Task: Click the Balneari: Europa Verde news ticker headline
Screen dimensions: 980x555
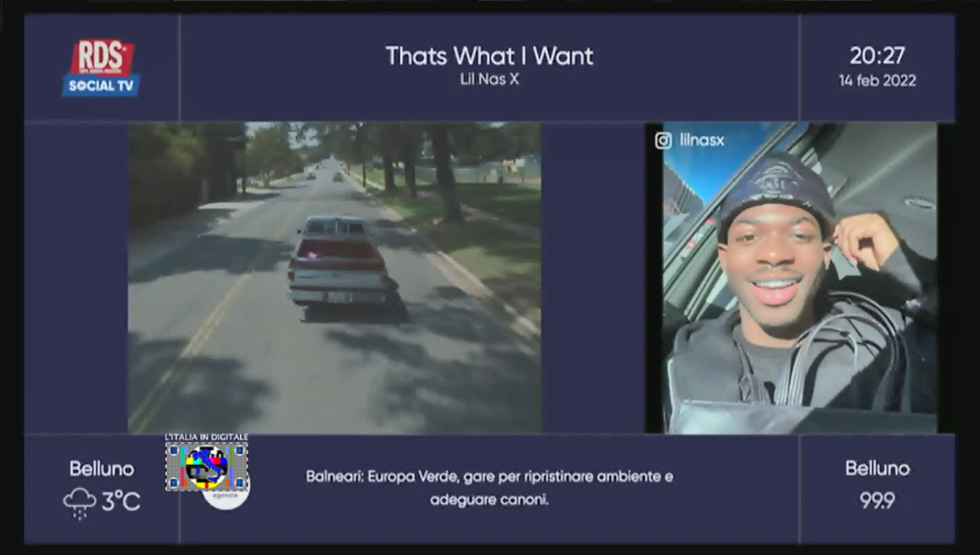Action: [489, 488]
